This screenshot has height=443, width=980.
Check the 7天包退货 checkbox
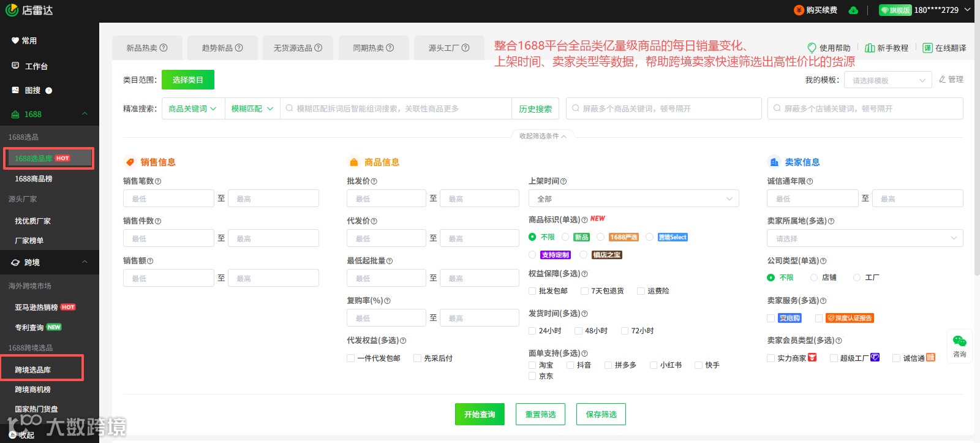click(585, 291)
